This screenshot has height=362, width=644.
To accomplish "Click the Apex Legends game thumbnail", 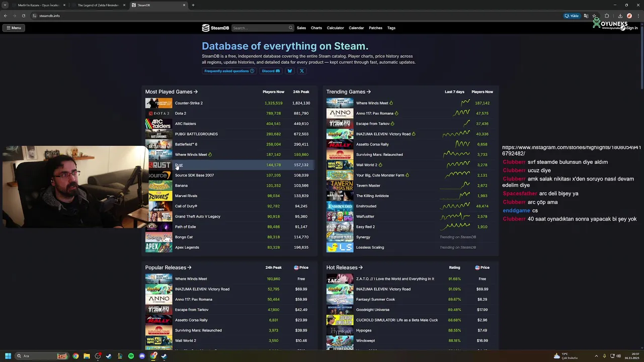I will pyautogui.click(x=158, y=247).
